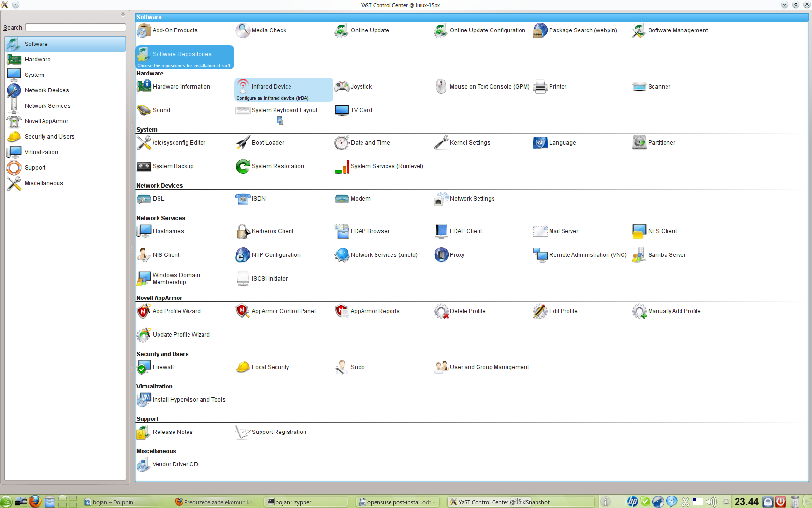Select Network Devices category in the sidebar
Screen dimensions: 812x508
(65, 90)
